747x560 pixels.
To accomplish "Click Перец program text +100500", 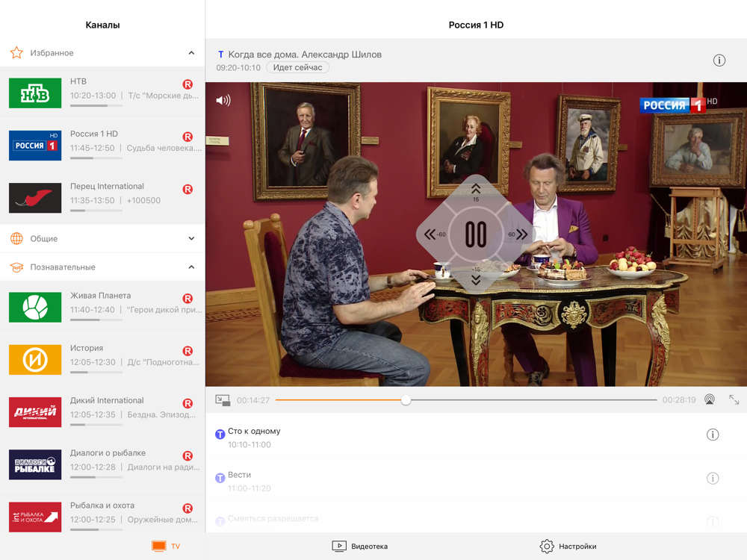I will pos(143,200).
